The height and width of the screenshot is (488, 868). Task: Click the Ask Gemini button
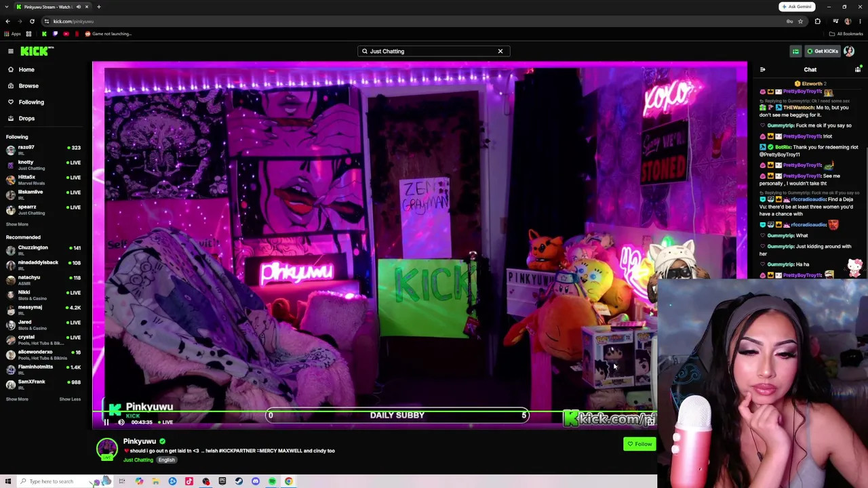[x=796, y=7]
